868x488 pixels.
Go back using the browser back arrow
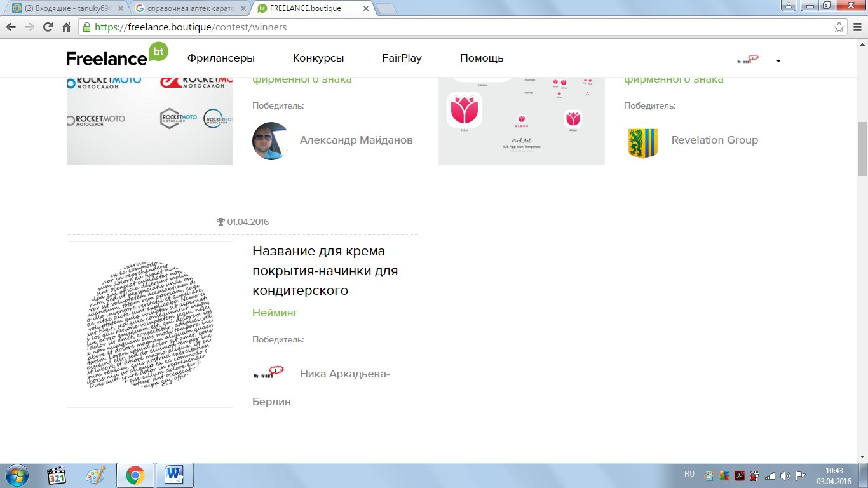tap(11, 27)
